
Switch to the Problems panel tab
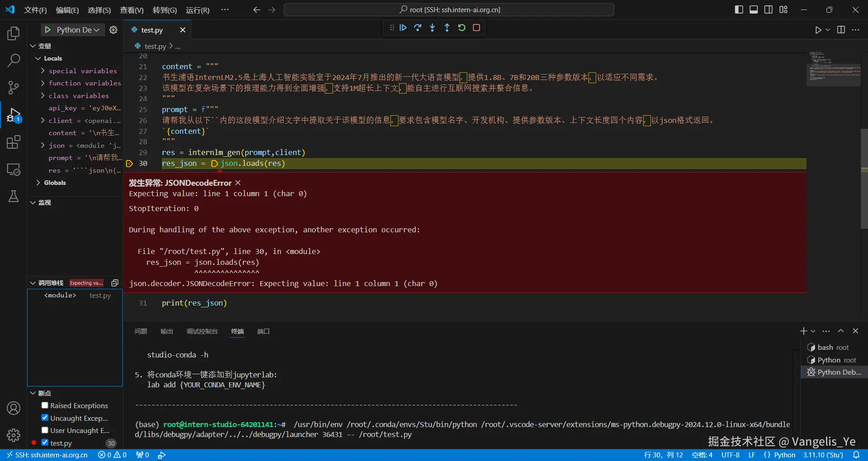tap(141, 331)
